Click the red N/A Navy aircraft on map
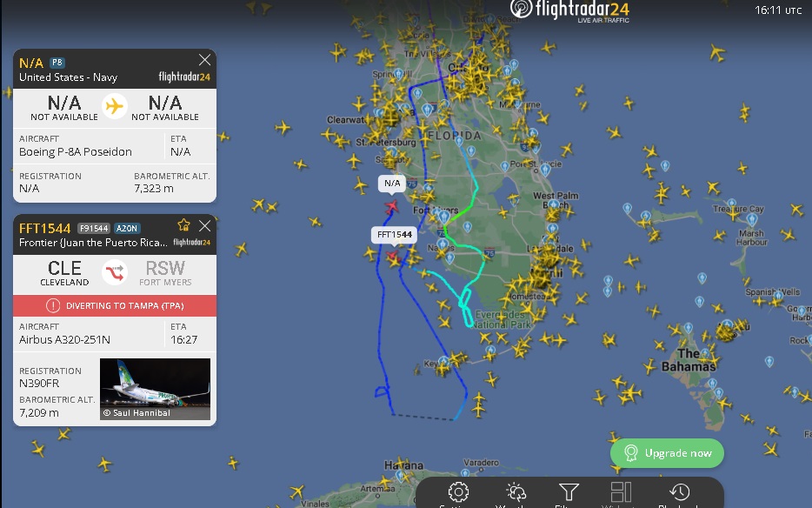 coord(392,207)
